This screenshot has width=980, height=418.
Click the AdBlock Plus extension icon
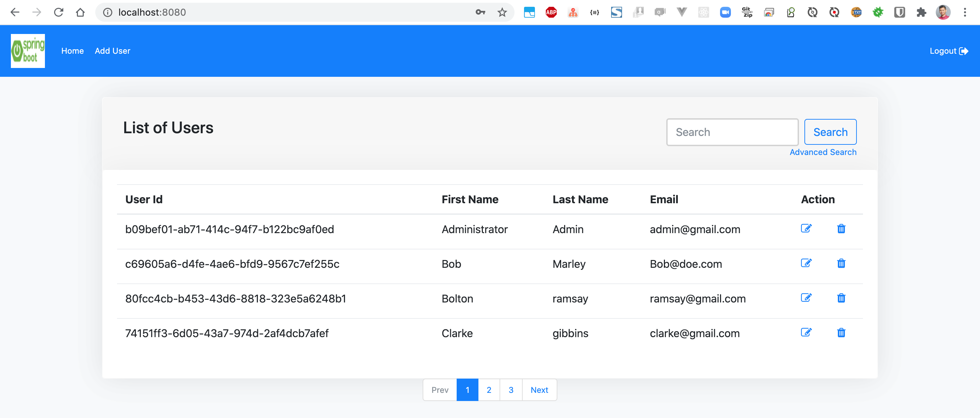pyautogui.click(x=551, y=13)
